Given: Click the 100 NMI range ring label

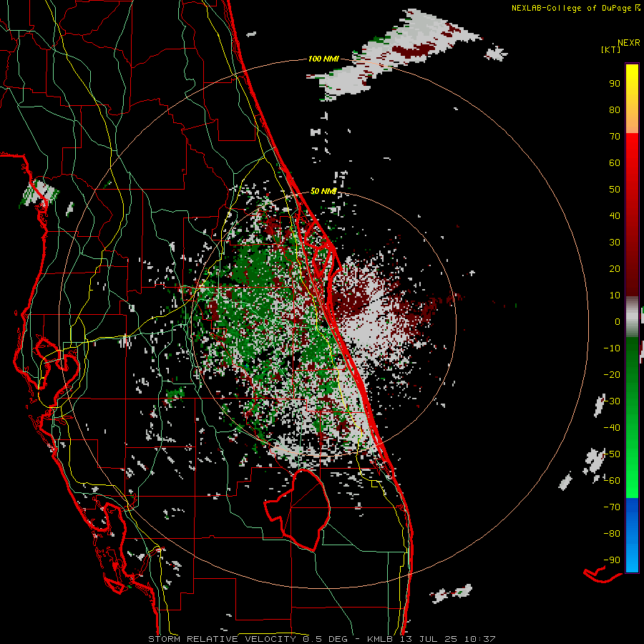Looking at the screenshot, I should (x=323, y=59).
